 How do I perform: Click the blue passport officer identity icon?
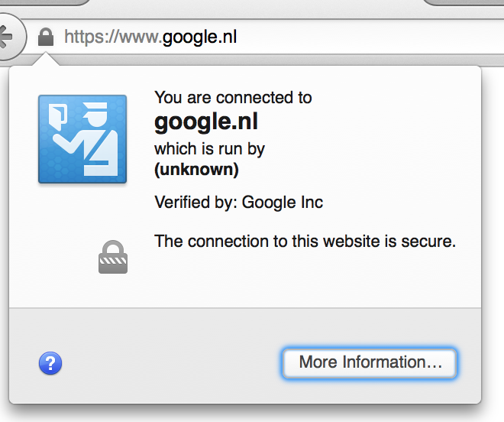coord(82,139)
